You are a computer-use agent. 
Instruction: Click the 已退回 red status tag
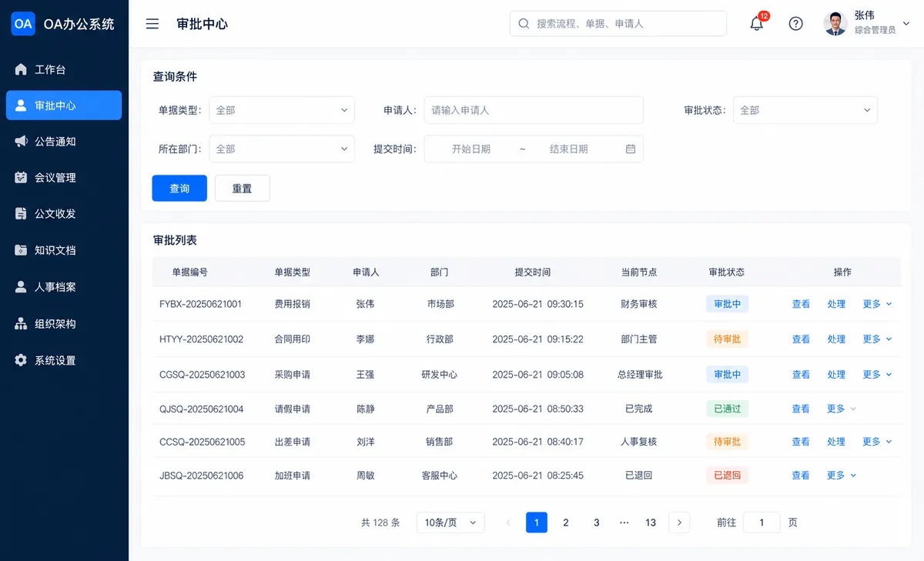tap(727, 476)
